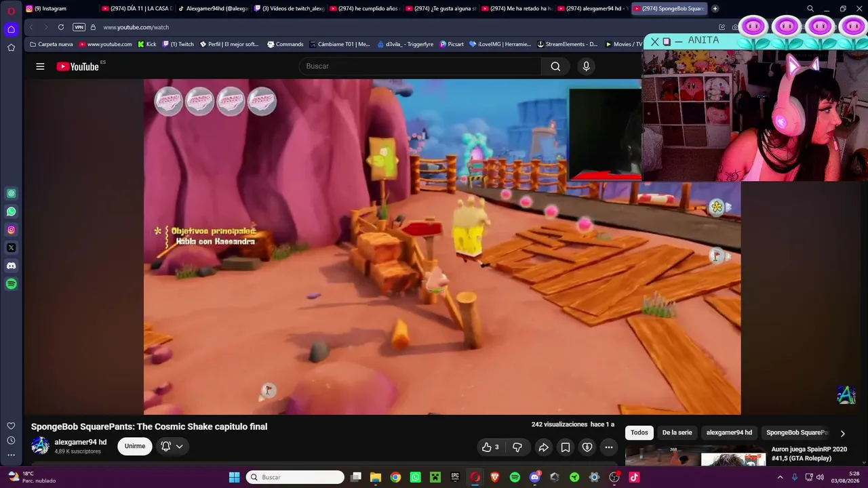This screenshot has width=868, height=488.
Task: Open browsing history clock in sidebar
Action: click(x=11, y=441)
